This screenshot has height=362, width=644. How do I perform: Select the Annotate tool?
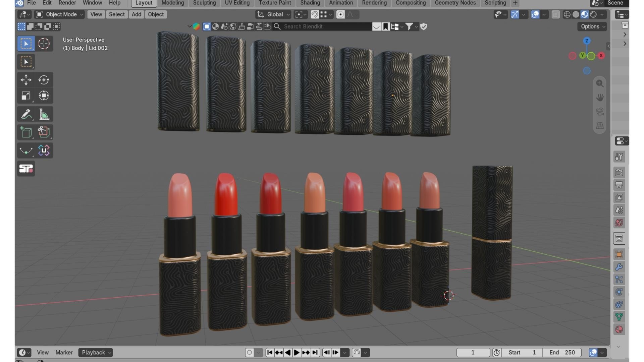26,114
